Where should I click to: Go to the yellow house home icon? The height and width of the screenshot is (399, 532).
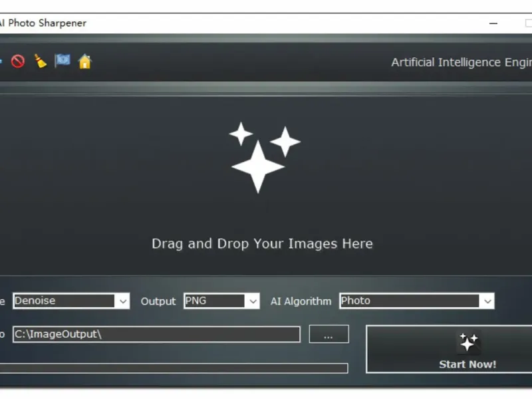click(85, 61)
